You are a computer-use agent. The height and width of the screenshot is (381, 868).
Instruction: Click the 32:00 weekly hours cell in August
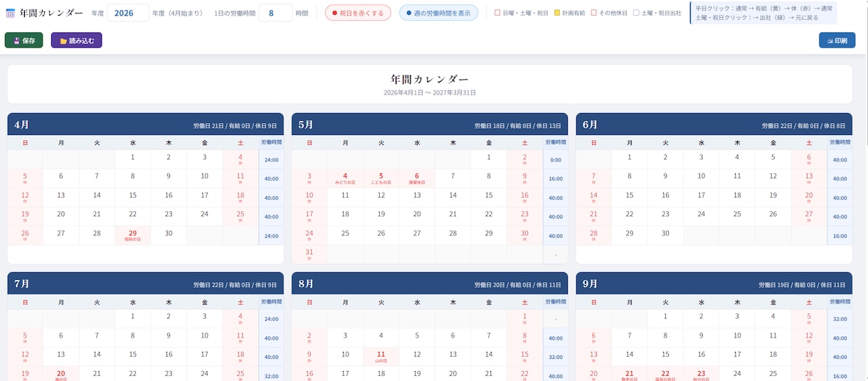[556, 357]
